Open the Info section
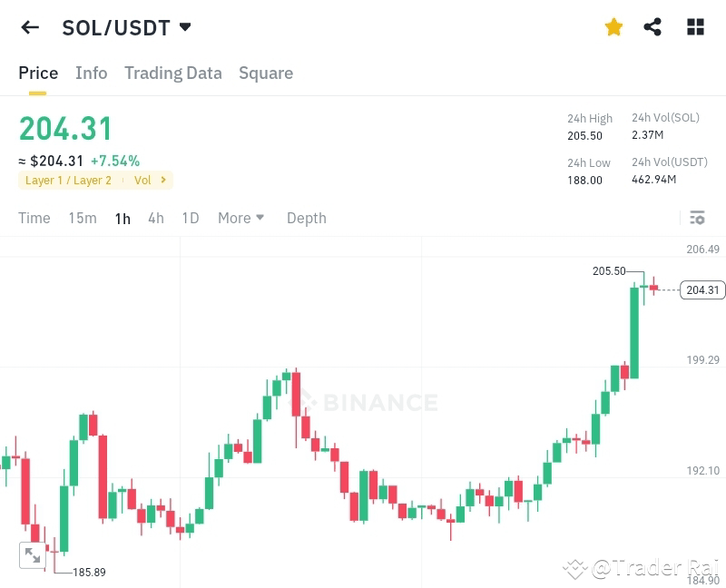The width and height of the screenshot is (726, 588). [91, 73]
